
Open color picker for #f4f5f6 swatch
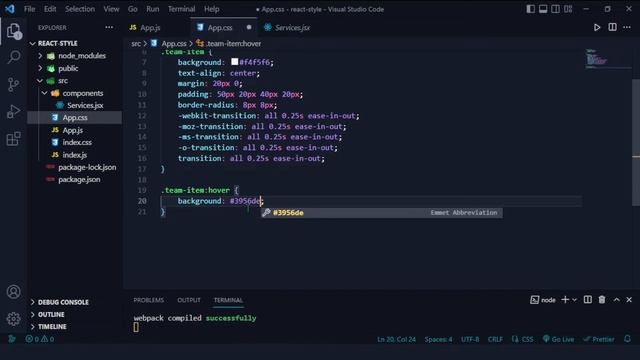click(x=235, y=62)
